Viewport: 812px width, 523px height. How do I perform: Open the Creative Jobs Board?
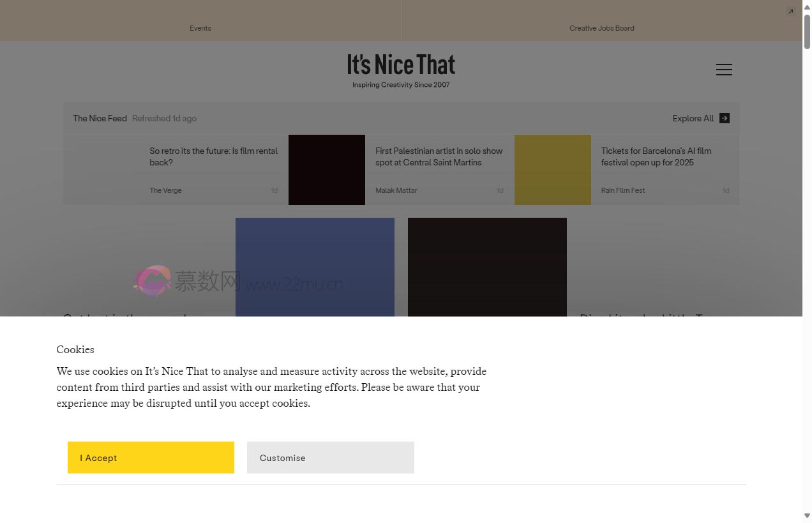pos(601,28)
